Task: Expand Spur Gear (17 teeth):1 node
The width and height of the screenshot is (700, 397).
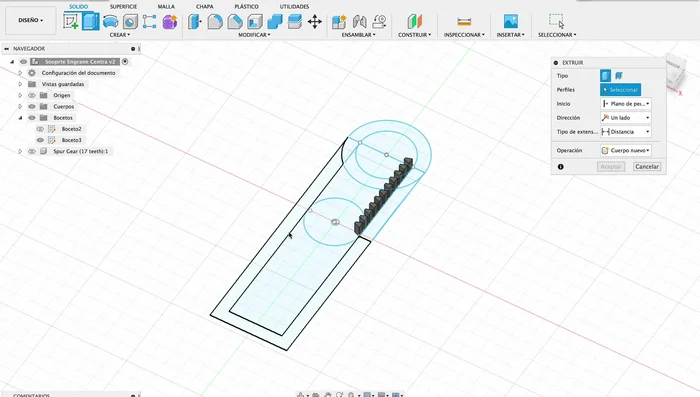Action: pyautogui.click(x=20, y=151)
